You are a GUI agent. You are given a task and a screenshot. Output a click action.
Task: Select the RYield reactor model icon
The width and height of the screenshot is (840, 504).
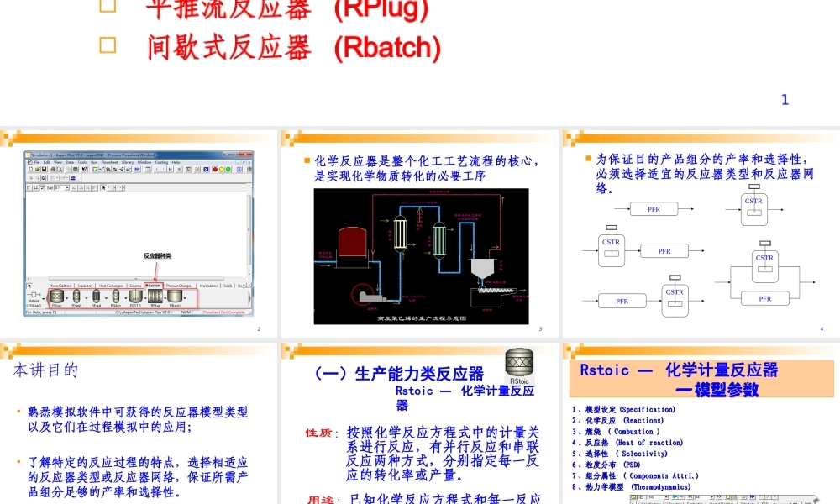pos(76,297)
